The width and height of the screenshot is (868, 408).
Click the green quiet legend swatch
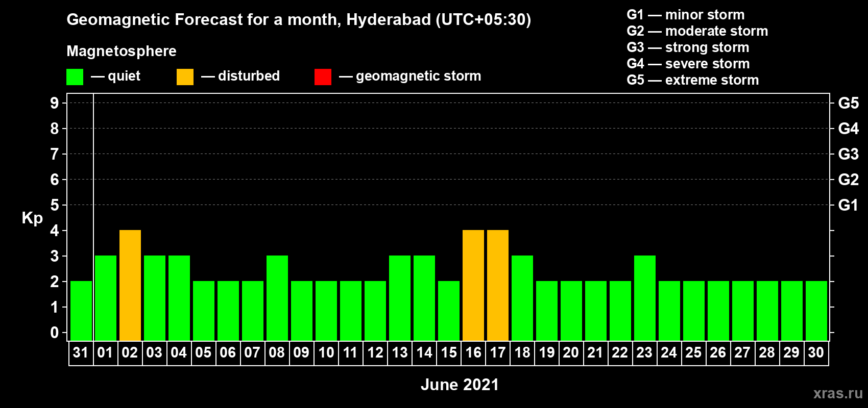pyautogui.click(x=75, y=77)
